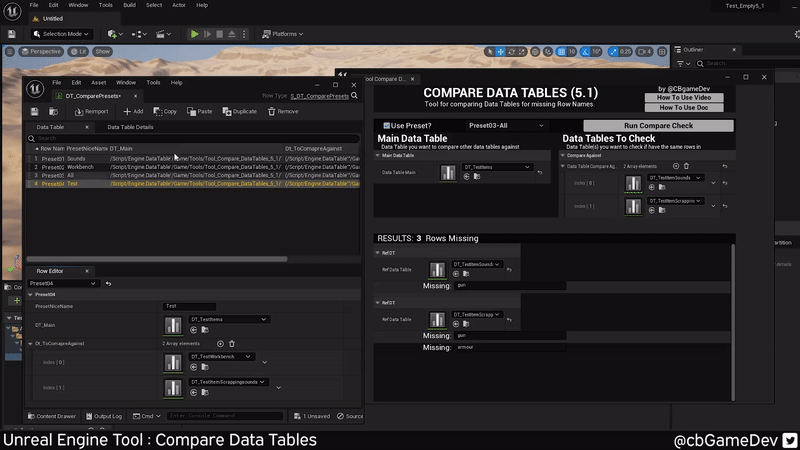Click the Run Compare Check button
Viewport: 800px width, 450px height.
[658, 126]
